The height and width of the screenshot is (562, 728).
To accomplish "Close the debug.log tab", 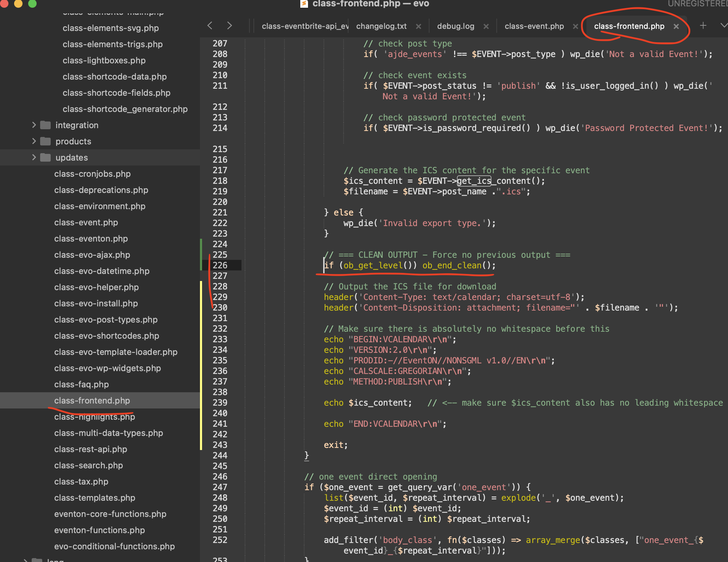I will pos(486,26).
